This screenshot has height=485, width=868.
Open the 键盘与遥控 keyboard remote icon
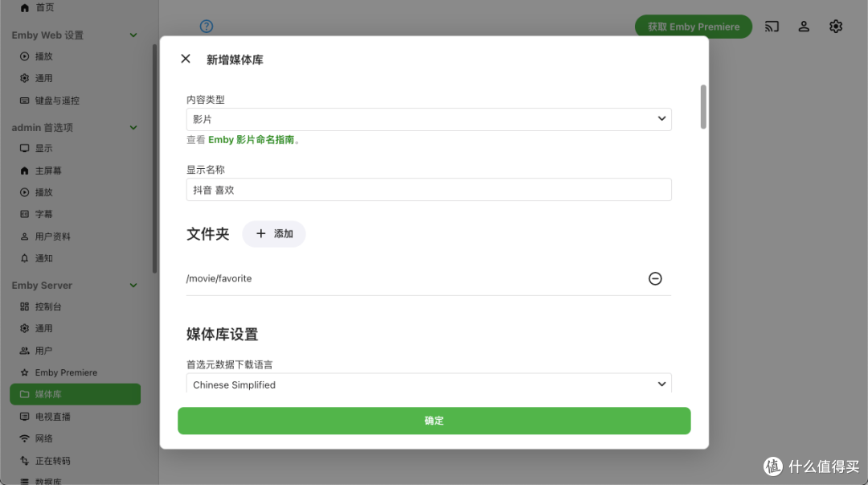tap(25, 100)
